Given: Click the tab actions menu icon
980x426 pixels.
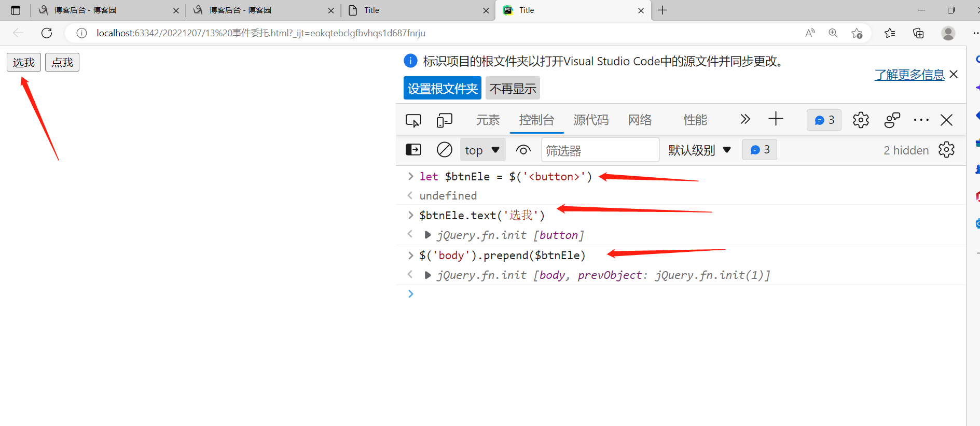Looking at the screenshot, I should pos(16,10).
